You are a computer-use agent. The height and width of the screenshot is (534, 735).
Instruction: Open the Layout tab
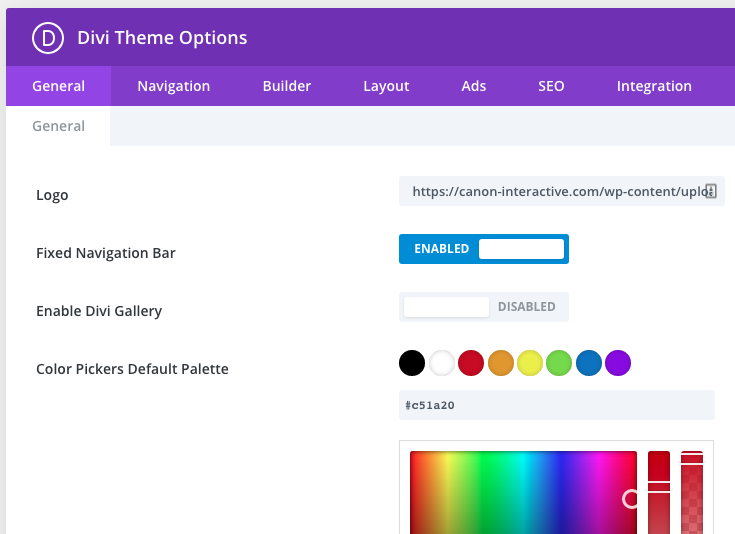(386, 86)
